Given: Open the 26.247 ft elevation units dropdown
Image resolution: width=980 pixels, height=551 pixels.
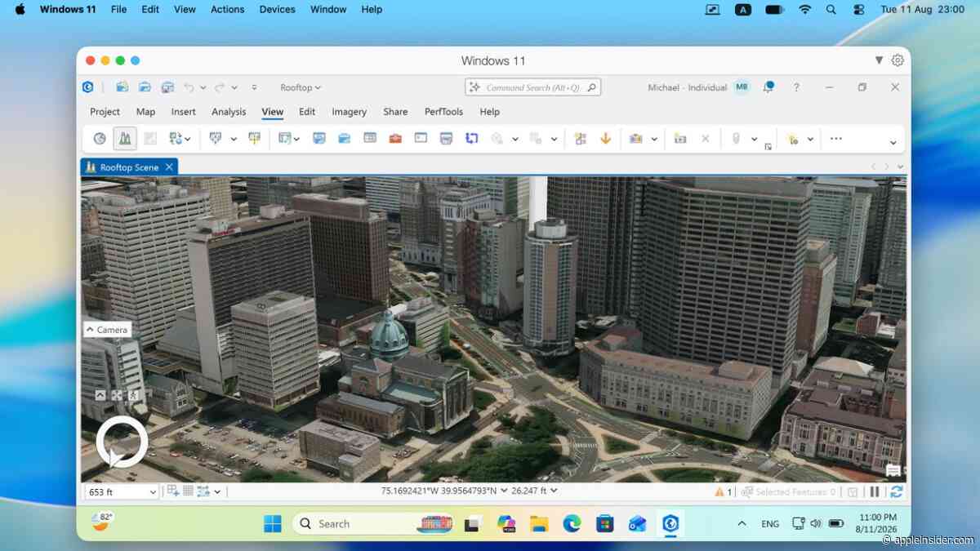Looking at the screenshot, I should tap(555, 491).
